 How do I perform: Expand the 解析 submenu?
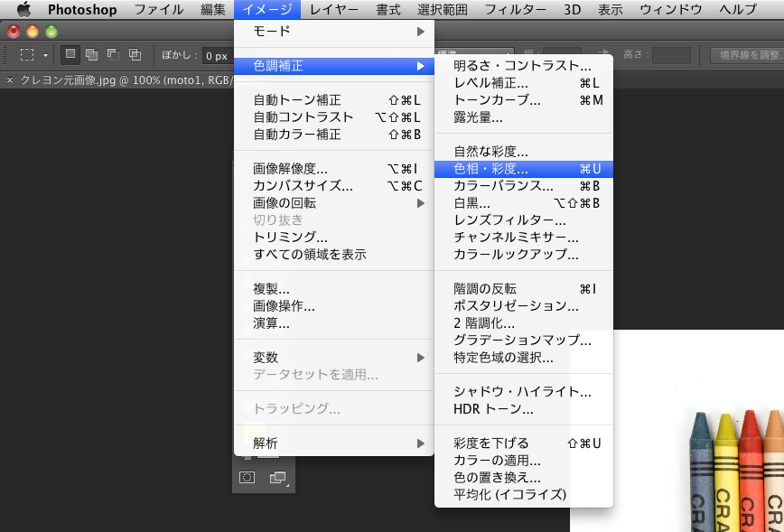(334, 443)
